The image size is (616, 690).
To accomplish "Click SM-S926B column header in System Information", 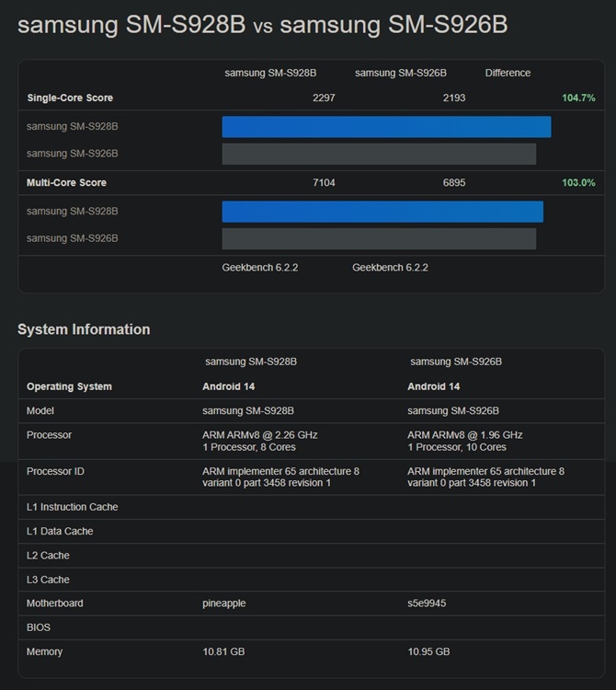I will tap(456, 362).
